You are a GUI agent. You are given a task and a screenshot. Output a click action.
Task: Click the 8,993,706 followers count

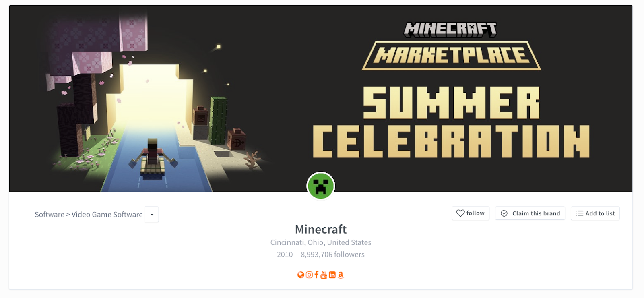[x=332, y=255]
